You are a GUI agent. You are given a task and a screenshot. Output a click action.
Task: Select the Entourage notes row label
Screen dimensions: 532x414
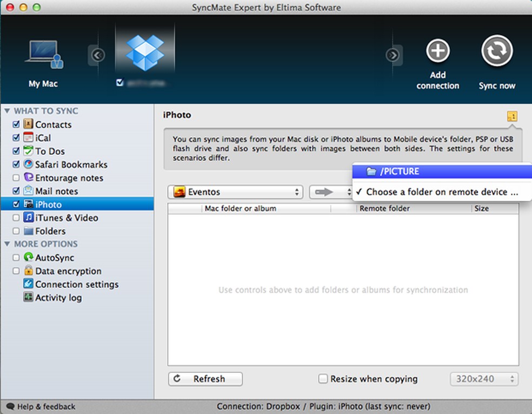pos(69,178)
